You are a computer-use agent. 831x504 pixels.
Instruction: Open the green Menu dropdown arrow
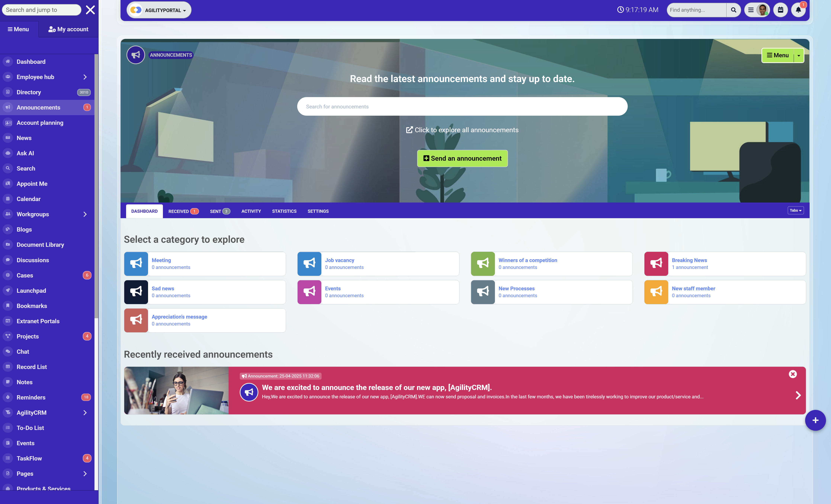pos(799,56)
